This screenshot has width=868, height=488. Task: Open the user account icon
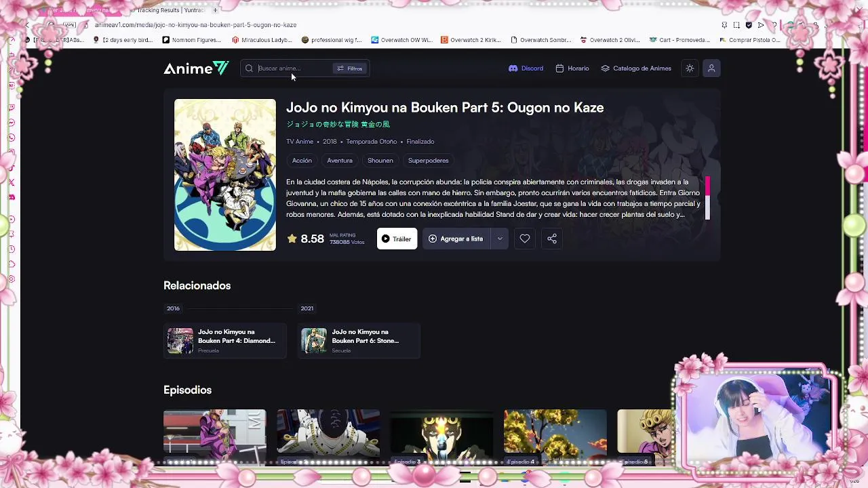(x=711, y=68)
